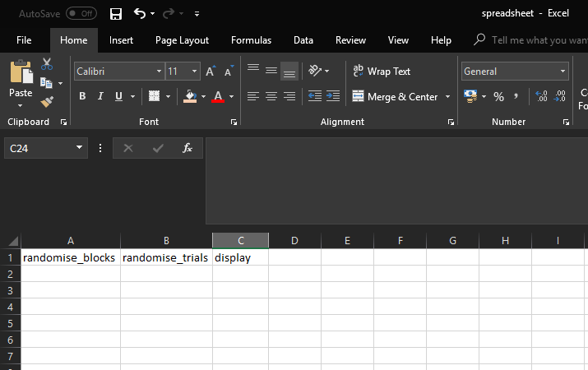Apply center horizontal alignment
Viewport: 588px width, 370px height.
click(271, 97)
